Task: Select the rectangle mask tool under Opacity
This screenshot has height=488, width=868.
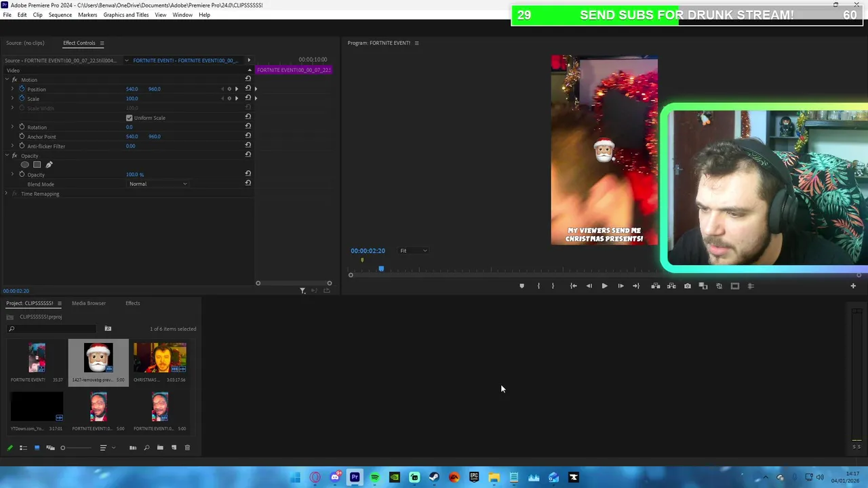Action: [37, 165]
